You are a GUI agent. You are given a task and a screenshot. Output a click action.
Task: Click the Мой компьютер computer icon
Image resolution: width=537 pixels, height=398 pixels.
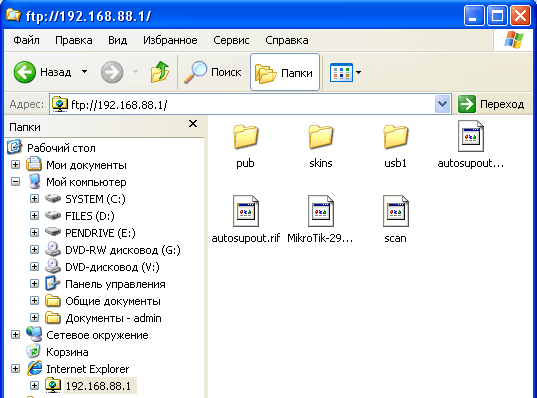tap(34, 182)
